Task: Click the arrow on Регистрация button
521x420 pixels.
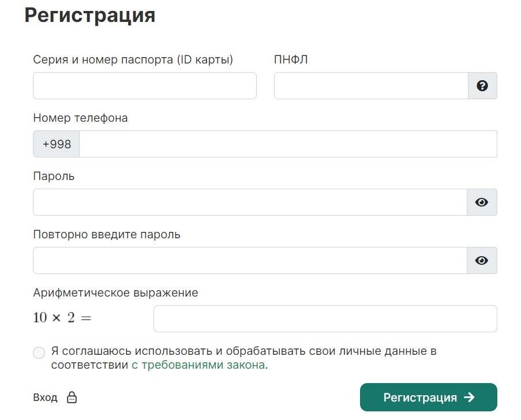Action: [469, 397]
